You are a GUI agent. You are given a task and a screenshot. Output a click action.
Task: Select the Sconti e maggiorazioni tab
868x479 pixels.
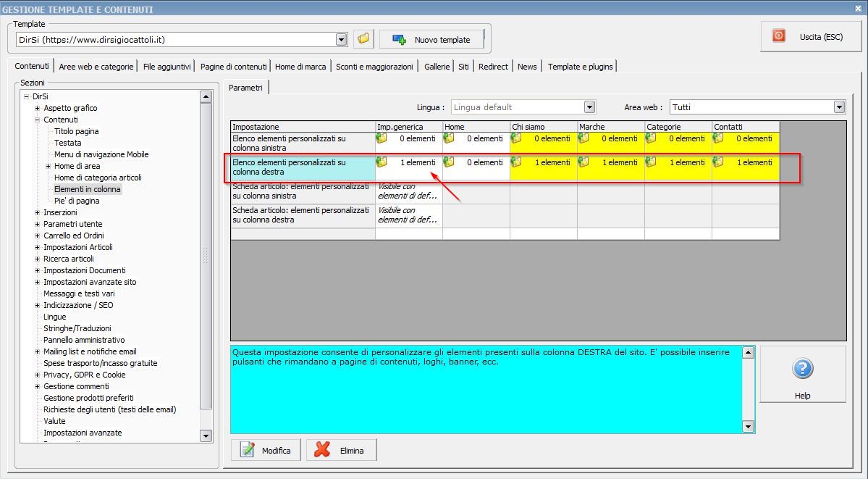point(374,67)
